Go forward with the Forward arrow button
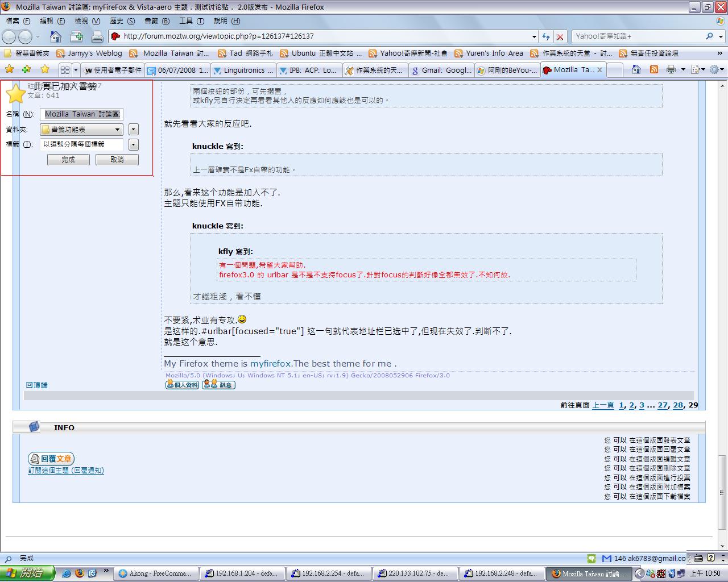 [26, 37]
